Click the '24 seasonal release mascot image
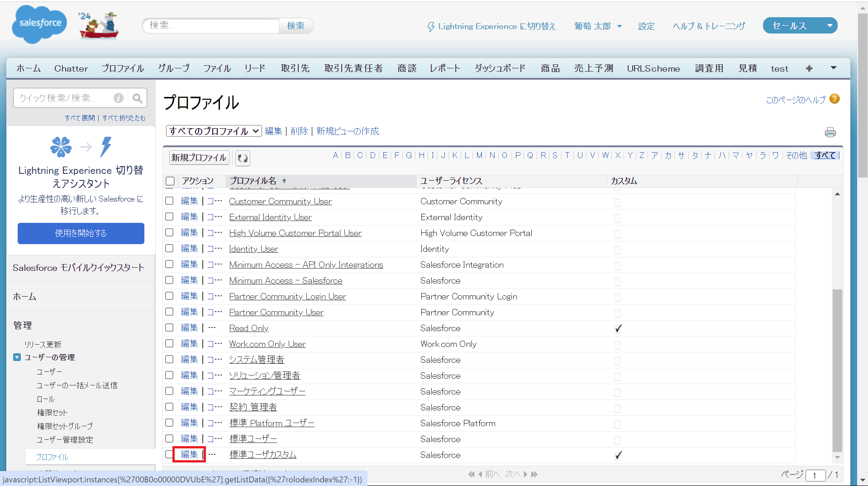Screen dimensions: 868x486 (99, 25)
